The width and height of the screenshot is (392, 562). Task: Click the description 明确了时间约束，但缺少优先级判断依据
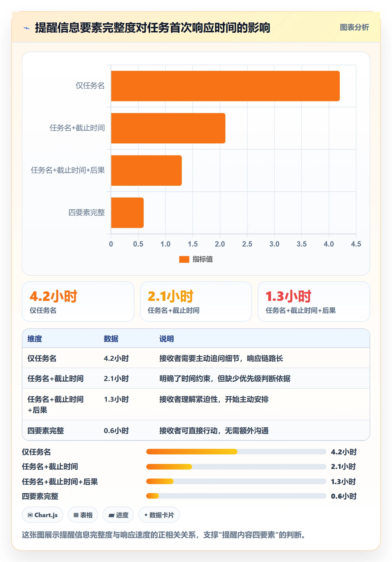click(x=225, y=378)
